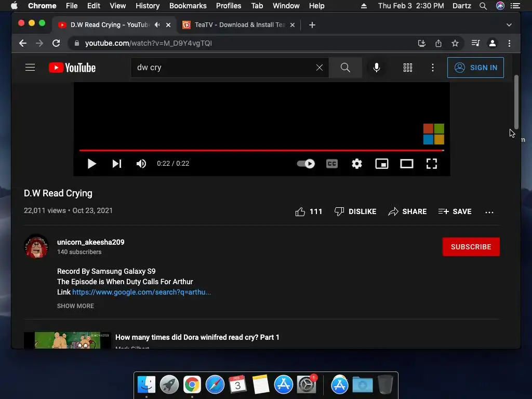Image resolution: width=532 pixels, height=399 pixels.
Task: Go back in Chrome
Action: coord(23,43)
